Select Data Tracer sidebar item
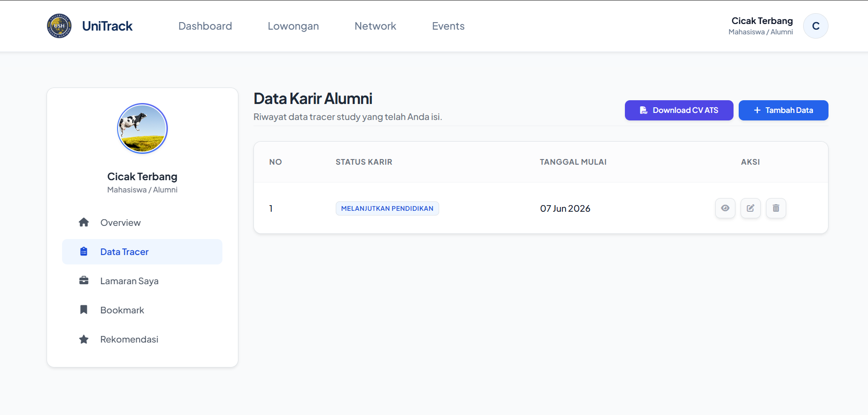 click(142, 252)
